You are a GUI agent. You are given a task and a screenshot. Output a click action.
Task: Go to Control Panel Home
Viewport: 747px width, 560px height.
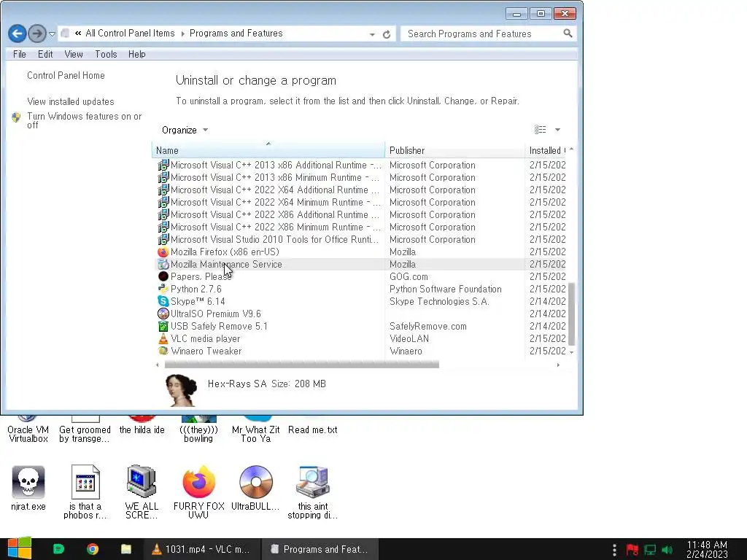66,75
